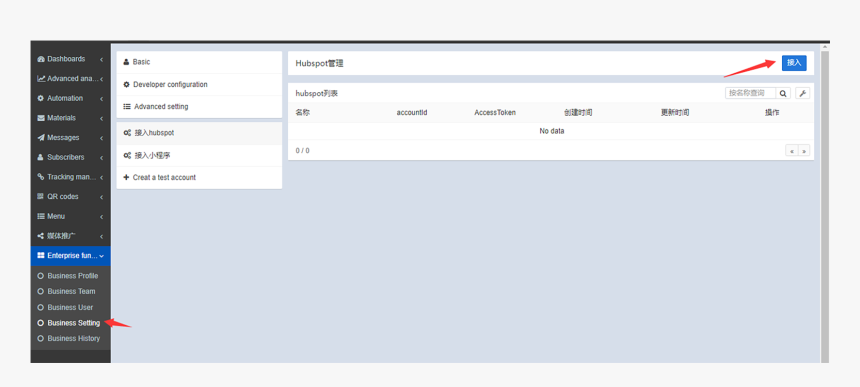
Task: Click the Materials envelope icon
Action: [x=41, y=118]
